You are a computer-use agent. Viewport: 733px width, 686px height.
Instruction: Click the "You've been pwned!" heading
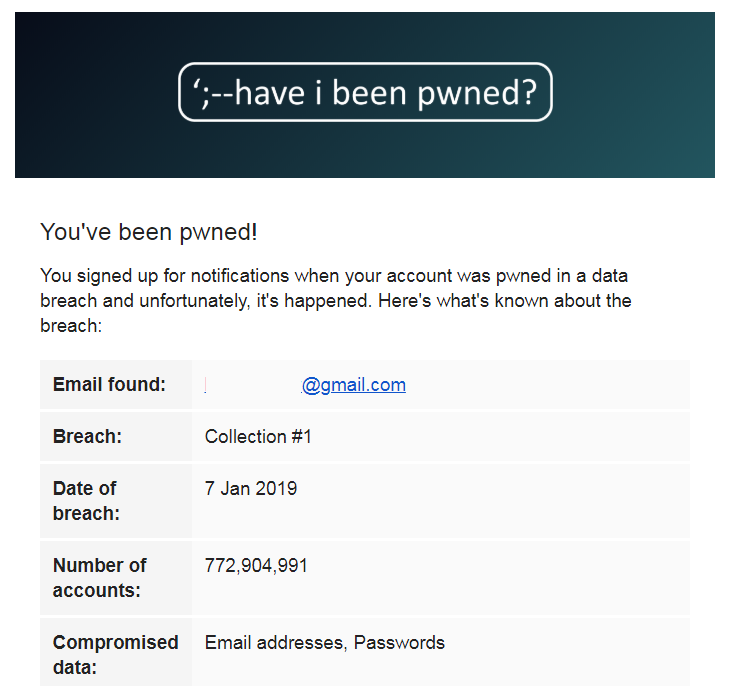[149, 233]
